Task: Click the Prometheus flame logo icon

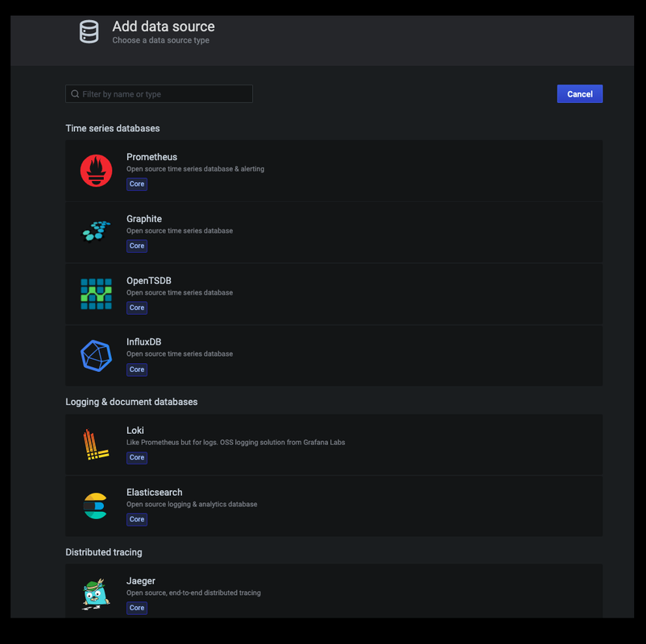Action: [96, 171]
